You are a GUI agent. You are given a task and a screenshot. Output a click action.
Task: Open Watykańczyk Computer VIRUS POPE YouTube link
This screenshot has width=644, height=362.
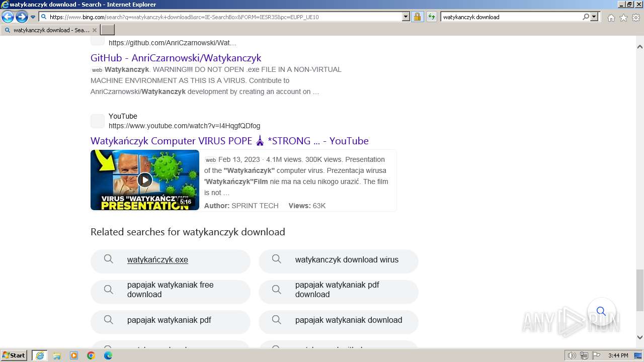[x=229, y=141]
